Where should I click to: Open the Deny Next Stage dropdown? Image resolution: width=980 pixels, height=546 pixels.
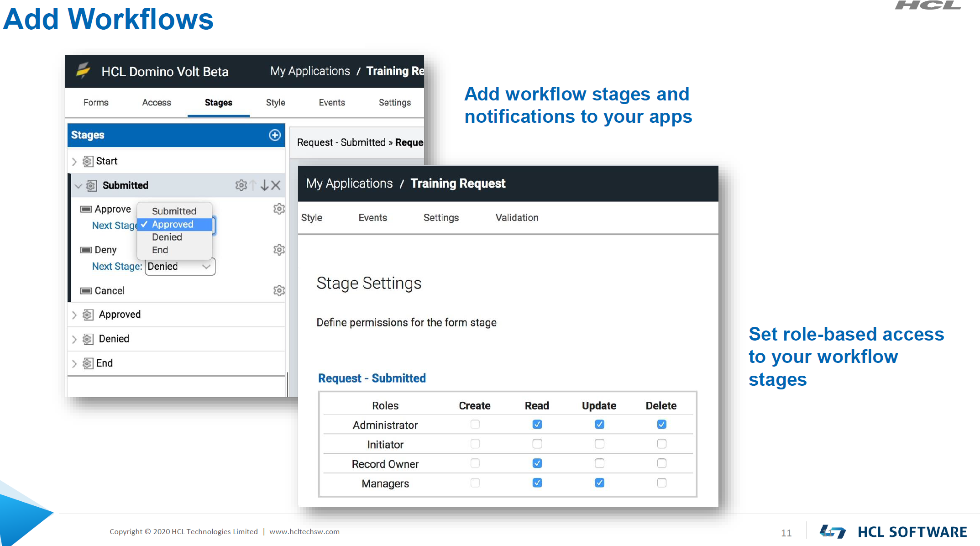point(180,267)
